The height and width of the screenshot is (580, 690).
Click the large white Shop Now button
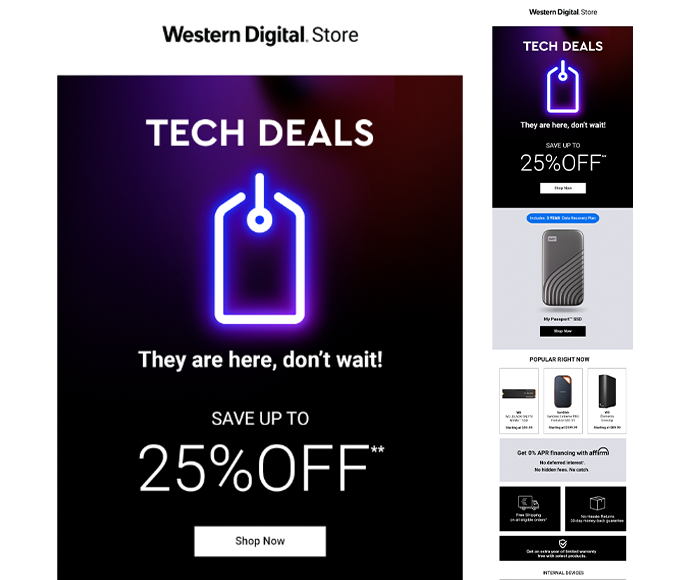260,541
